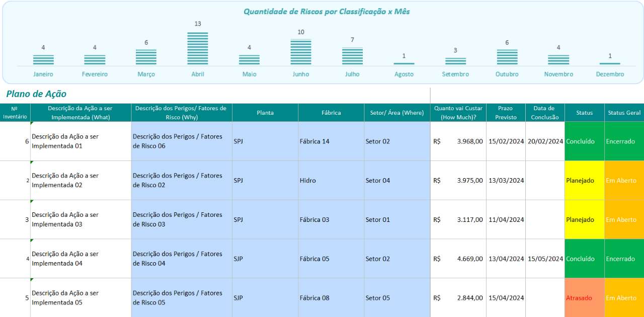Select the red Atrasado status cell

tap(584, 298)
